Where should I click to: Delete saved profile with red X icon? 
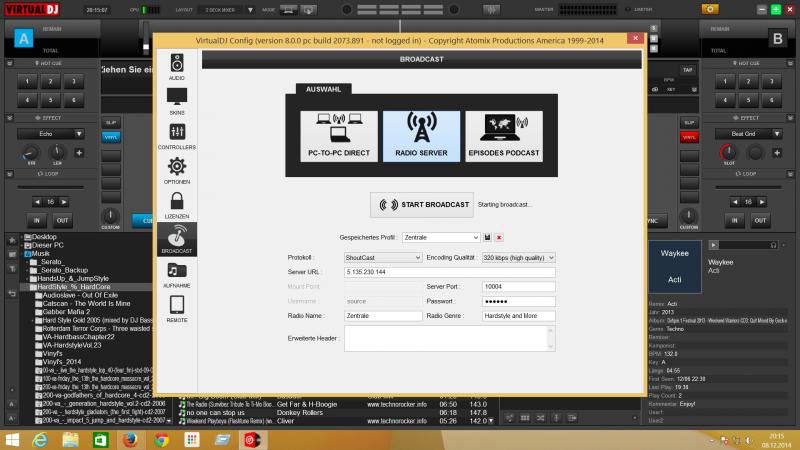499,237
